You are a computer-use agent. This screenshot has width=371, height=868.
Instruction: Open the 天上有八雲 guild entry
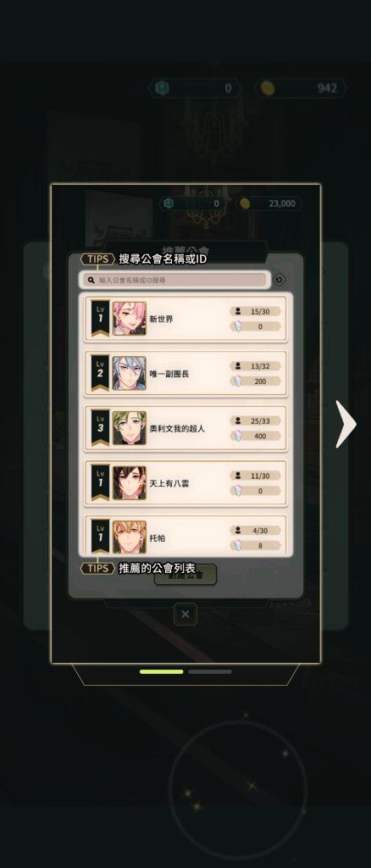(185, 483)
